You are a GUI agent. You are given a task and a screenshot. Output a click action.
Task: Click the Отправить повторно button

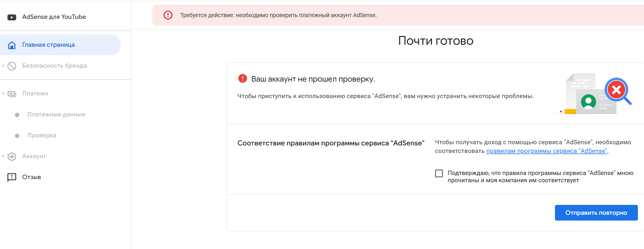[x=596, y=213]
